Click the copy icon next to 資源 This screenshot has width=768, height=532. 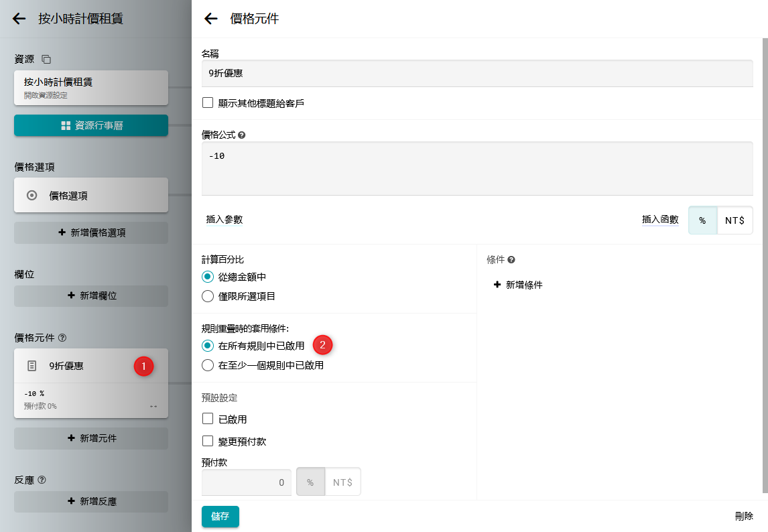[46, 59]
